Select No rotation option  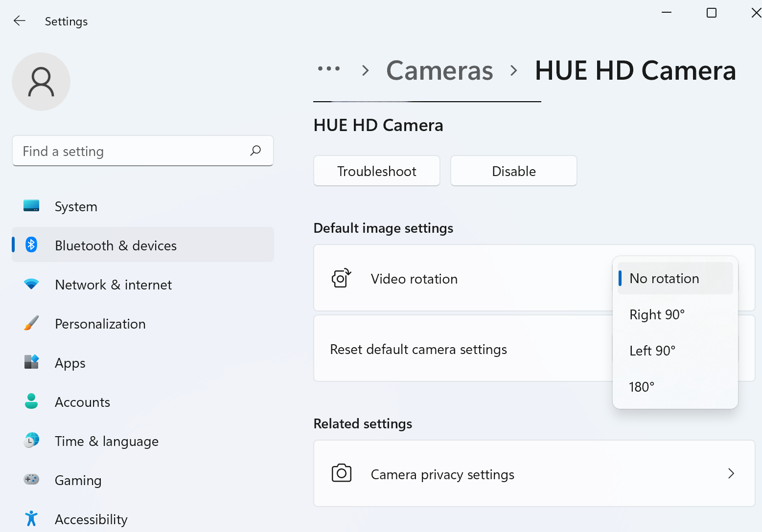[x=675, y=278]
